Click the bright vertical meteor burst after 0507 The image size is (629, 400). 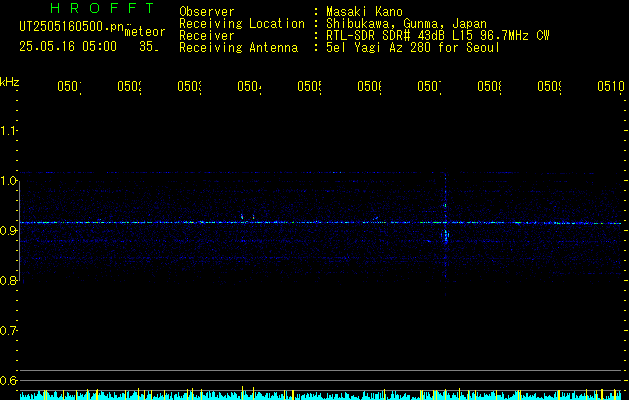pos(445,235)
